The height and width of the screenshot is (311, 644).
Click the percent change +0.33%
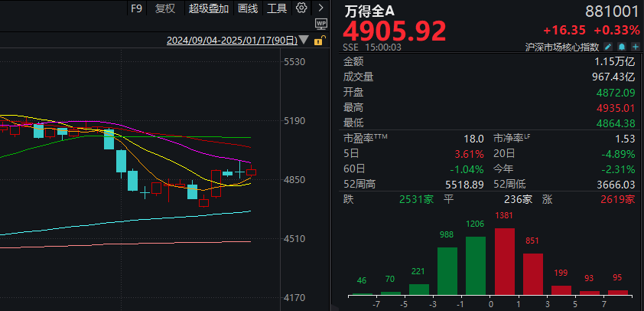tap(617, 30)
